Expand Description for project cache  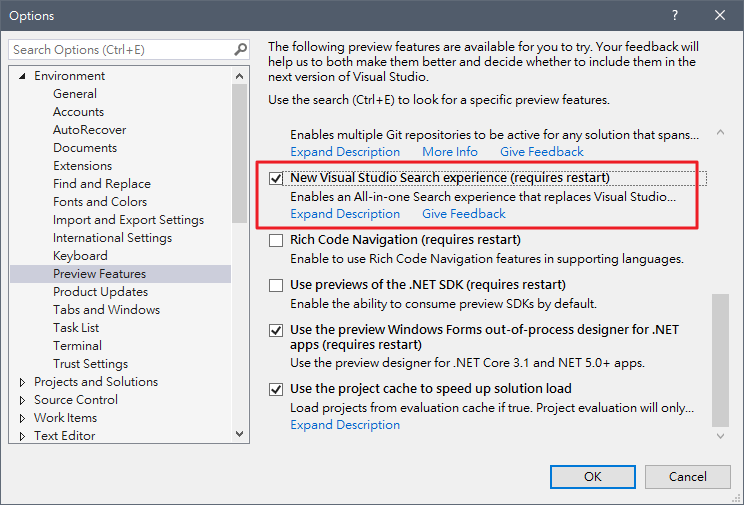(345, 425)
